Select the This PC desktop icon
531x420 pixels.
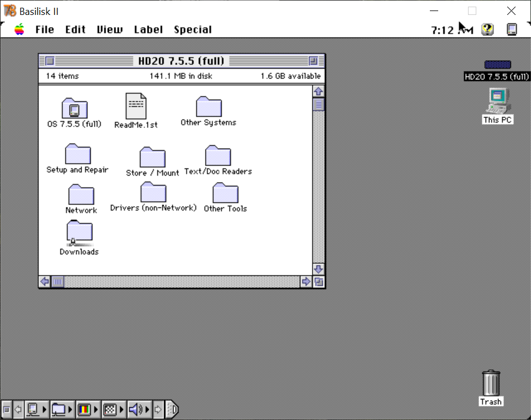(498, 101)
